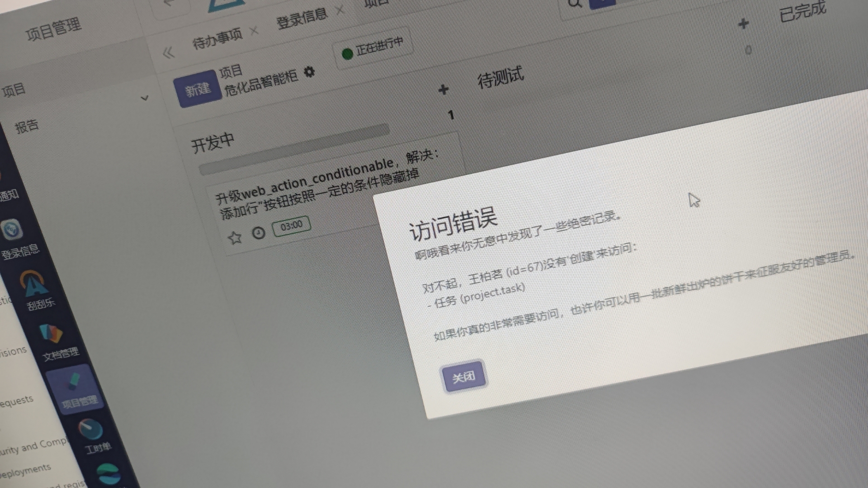Expand the 项目 sidebar menu chevron
This screenshot has width=868, height=488.
(145, 98)
